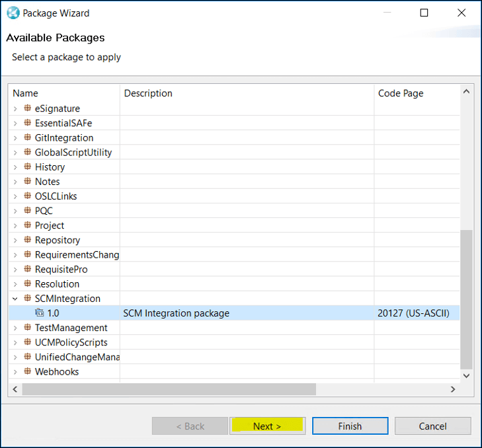Expand the Repository tree node
The image size is (482, 448).
pyautogui.click(x=15, y=241)
